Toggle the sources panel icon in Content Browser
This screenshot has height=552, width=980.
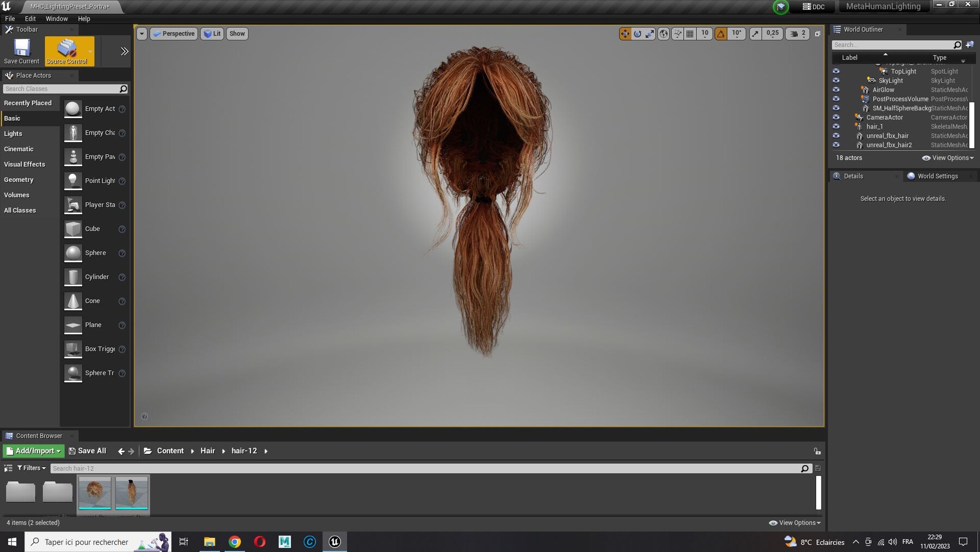8,468
